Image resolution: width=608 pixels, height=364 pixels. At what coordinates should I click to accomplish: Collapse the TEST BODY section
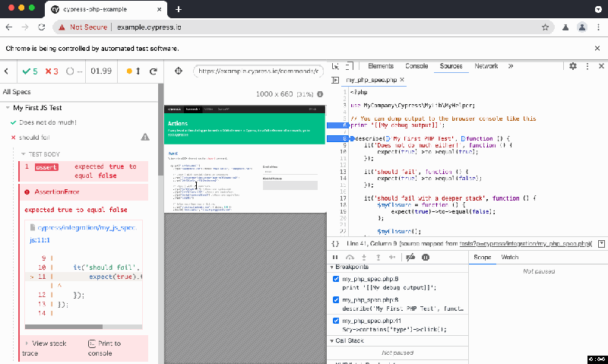[24, 154]
